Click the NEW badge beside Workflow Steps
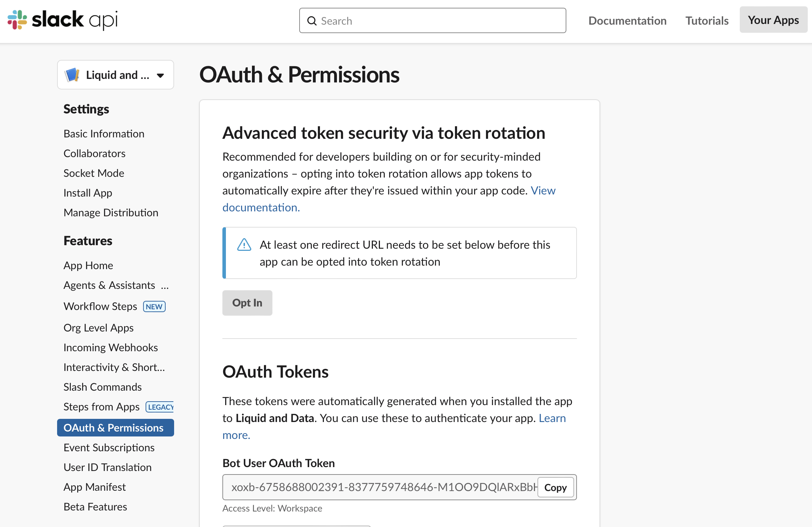 (154, 306)
